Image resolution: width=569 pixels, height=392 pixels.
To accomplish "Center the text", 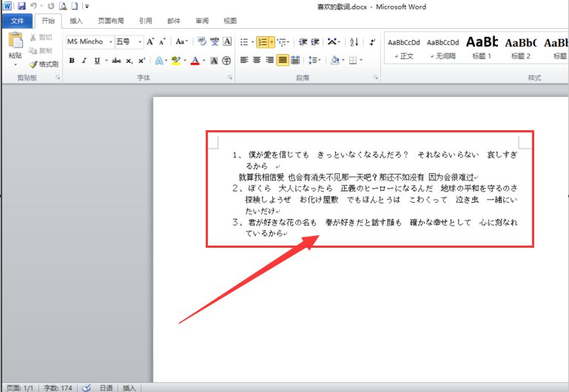I will 257,60.
